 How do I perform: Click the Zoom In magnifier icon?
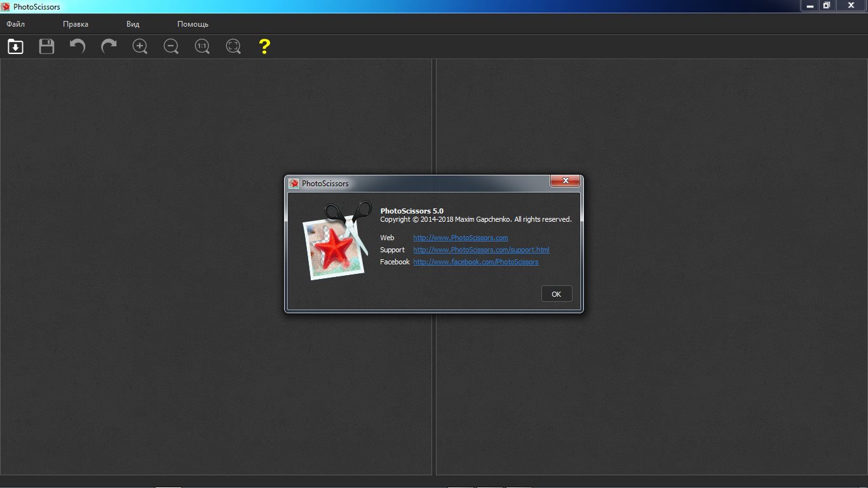[140, 46]
